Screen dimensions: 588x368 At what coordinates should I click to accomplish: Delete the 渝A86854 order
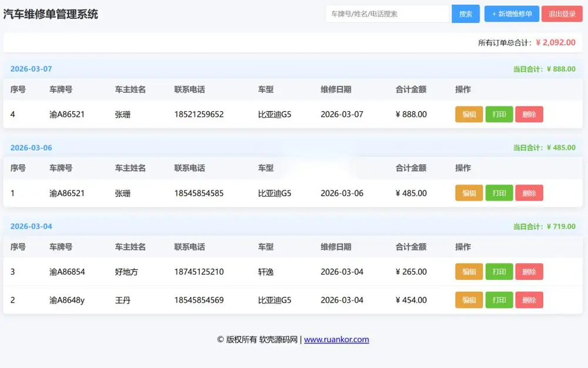point(529,272)
